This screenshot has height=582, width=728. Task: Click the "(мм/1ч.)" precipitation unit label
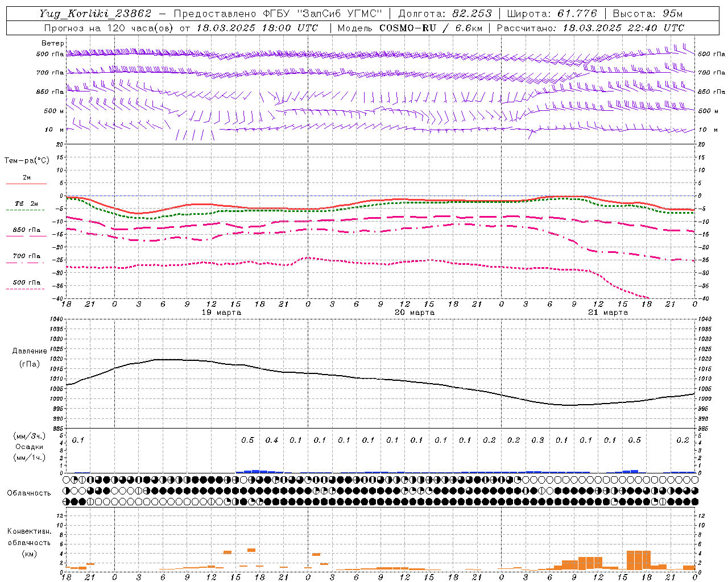(x=30, y=458)
